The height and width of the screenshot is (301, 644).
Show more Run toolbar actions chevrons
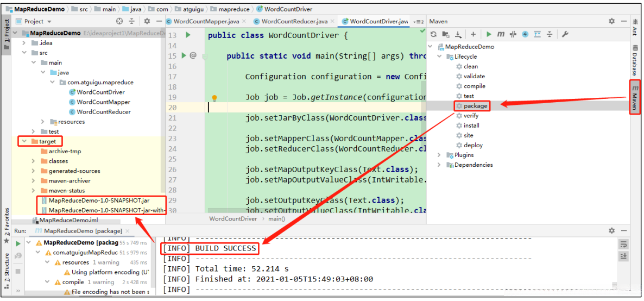pyautogui.click(x=18, y=291)
